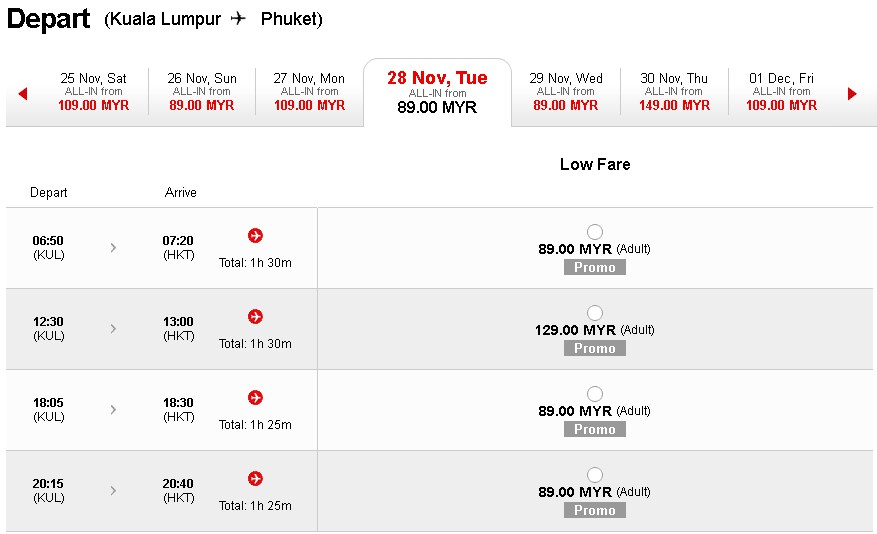Open the 27 Nov, Mon date tab
The width and height of the screenshot is (877, 534).
point(309,92)
